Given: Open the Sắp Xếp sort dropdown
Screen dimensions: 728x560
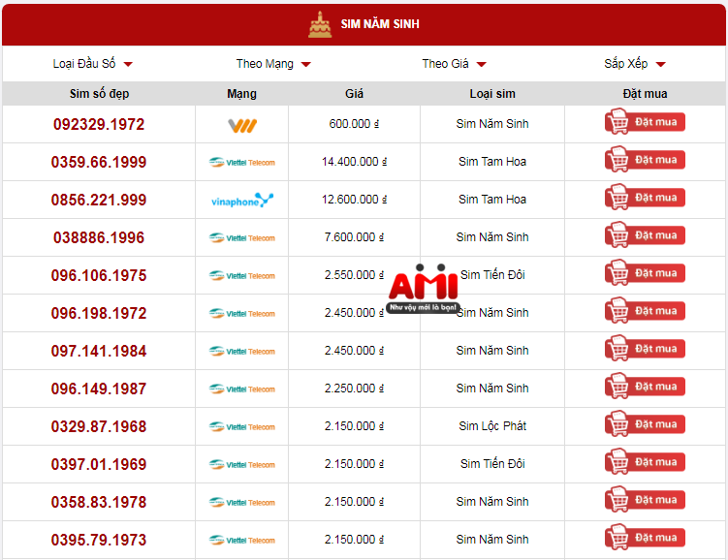Looking at the screenshot, I should pyautogui.click(x=635, y=64).
